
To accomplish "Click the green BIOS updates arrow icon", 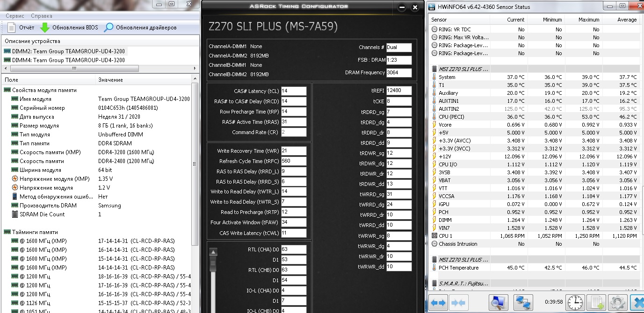I will (x=45, y=28).
